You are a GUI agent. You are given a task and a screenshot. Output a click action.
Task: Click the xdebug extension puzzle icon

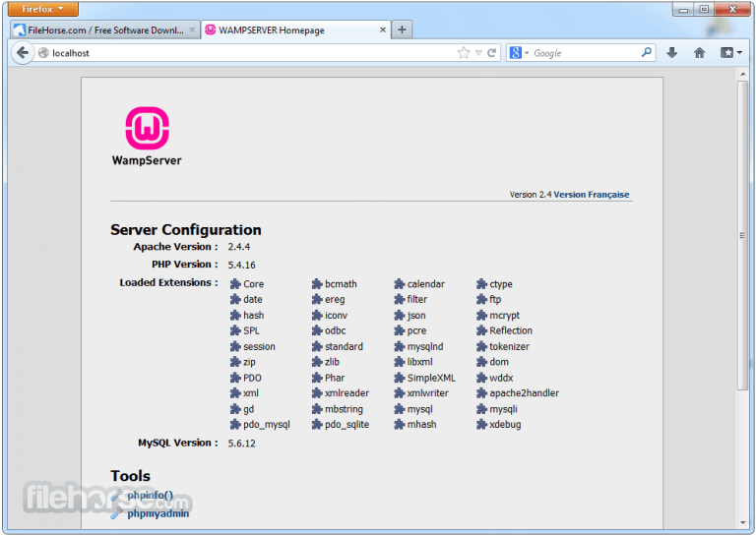(x=482, y=425)
